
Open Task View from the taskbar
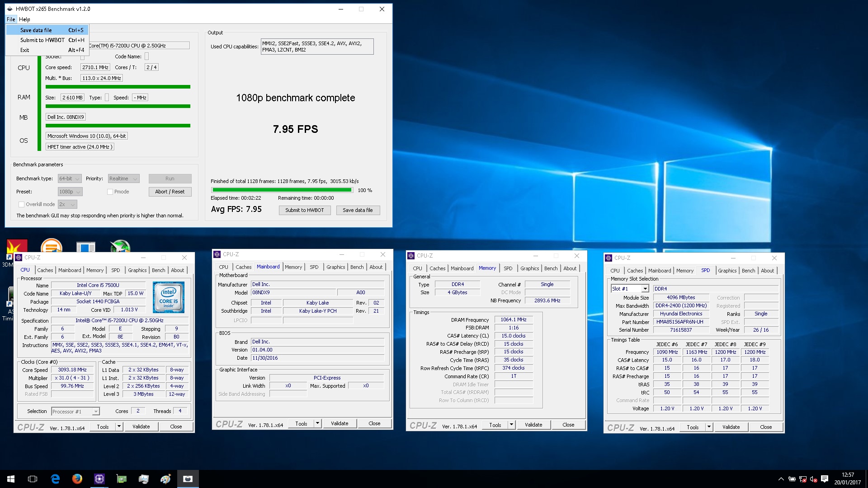(33, 479)
